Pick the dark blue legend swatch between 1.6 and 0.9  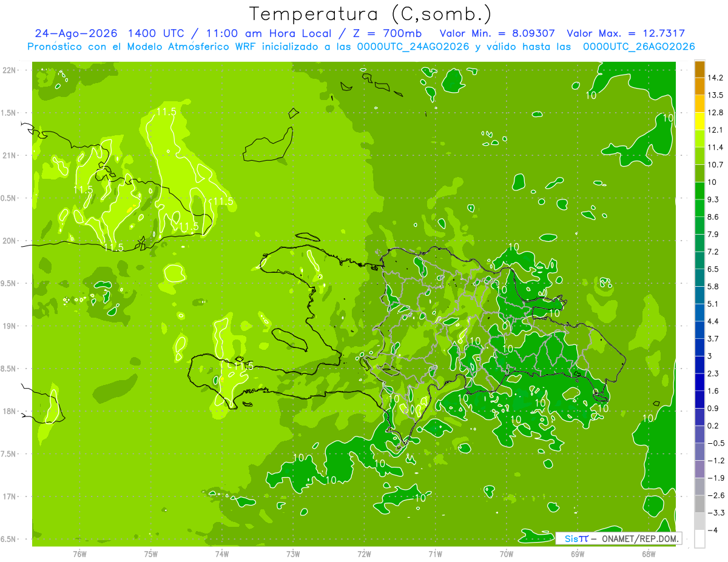(699, 400)
